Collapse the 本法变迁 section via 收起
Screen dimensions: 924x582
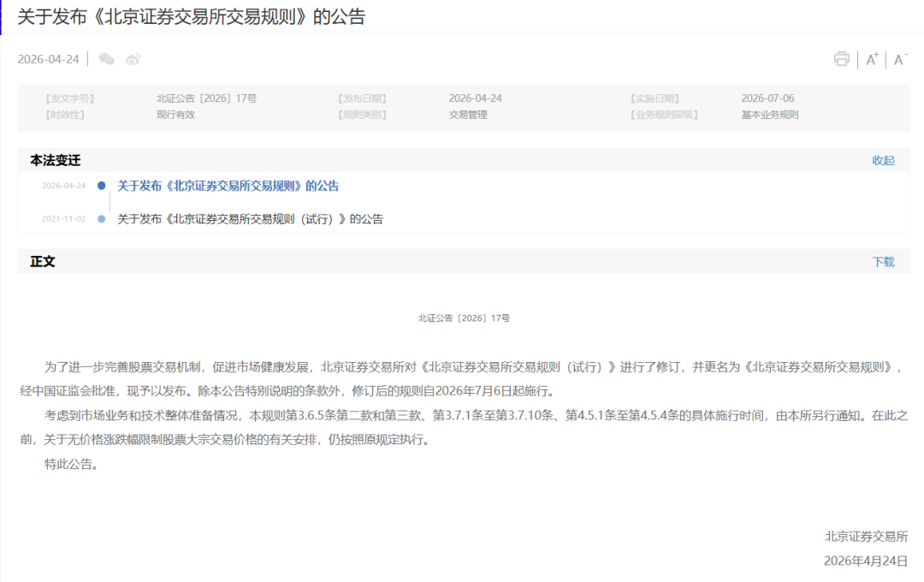click(x=883, y=160)
